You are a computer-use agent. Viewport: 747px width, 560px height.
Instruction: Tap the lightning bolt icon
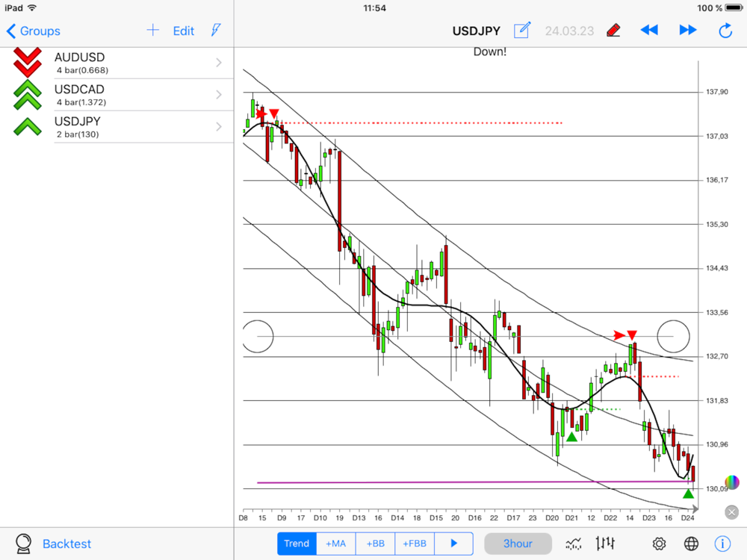[x=216, y=31]
